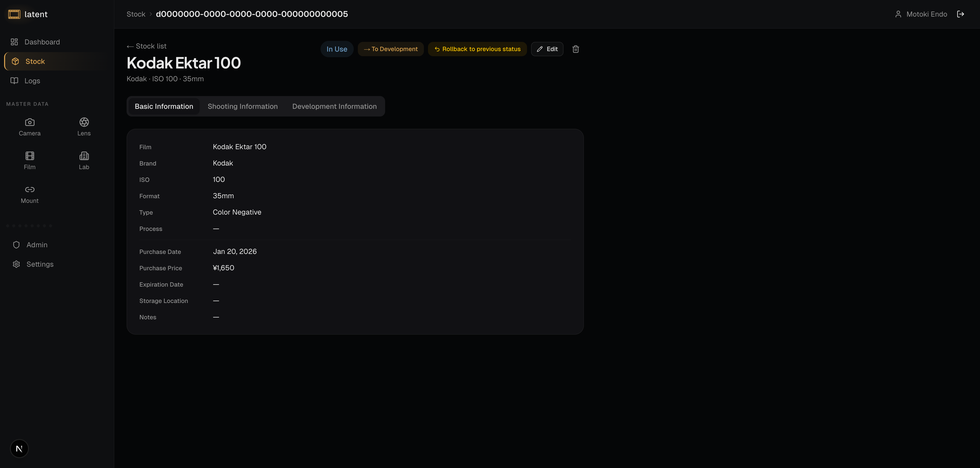Click the trash delete icon

click(575, 49)
